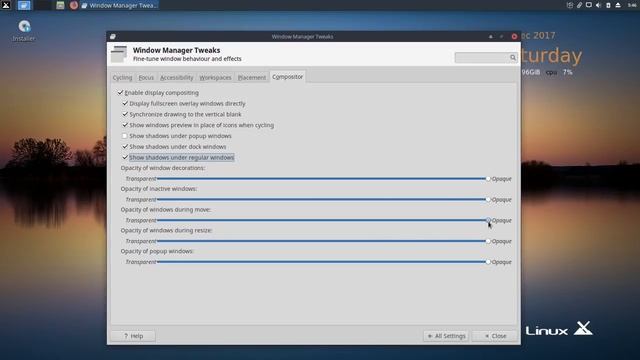Switch to the Cycling tab
This screenshot has height=360, width=640.
click(122, 77)
